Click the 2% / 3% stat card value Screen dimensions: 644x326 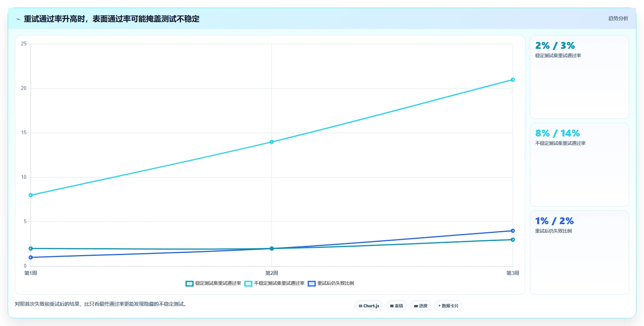(555, 46)
